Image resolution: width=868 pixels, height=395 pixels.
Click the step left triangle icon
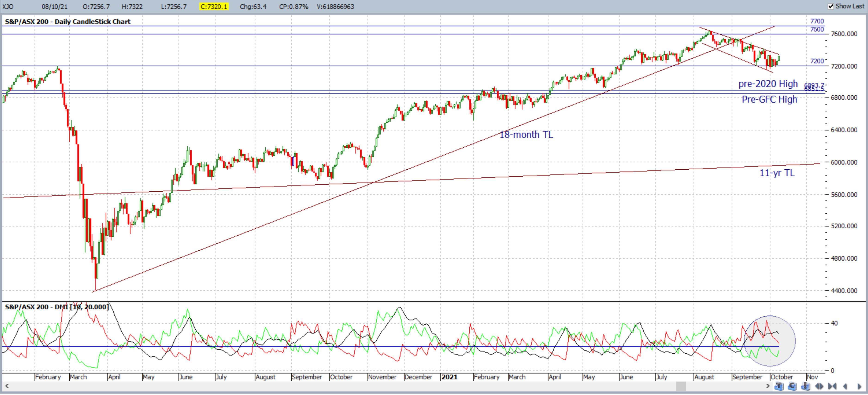click(845, 386)
